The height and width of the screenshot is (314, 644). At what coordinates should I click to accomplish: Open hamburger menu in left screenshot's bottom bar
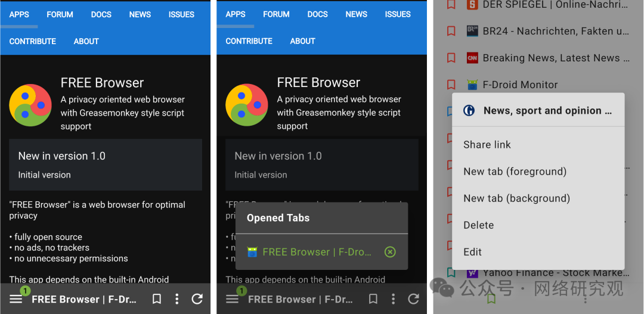tap(16, 299)
